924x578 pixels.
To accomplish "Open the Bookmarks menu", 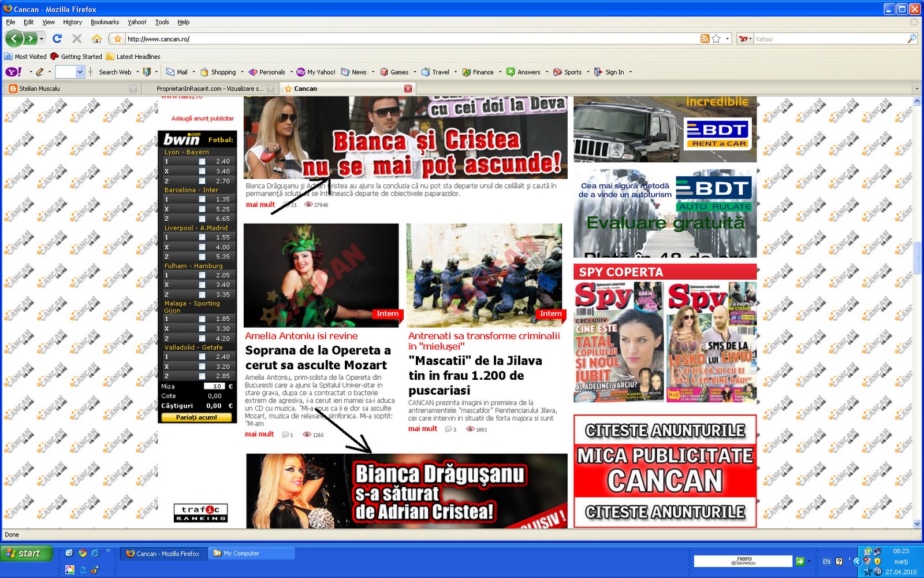I will (105, 22).
